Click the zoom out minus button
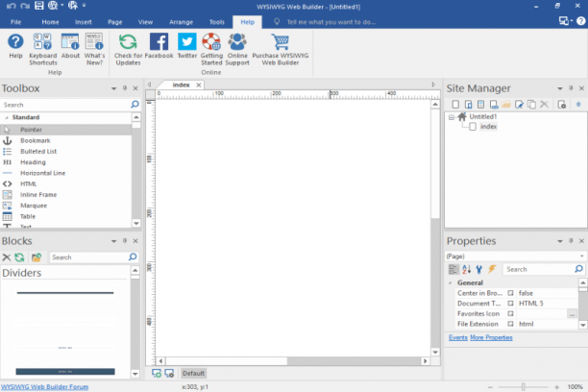The height and width of the screenshot is (392, 588). [490, 387]
